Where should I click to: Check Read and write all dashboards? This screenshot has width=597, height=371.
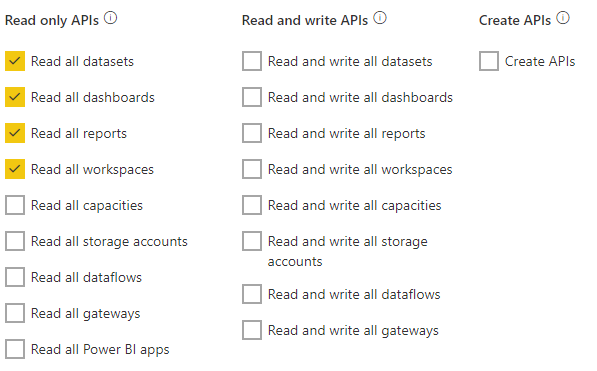(x=252, y=97)
